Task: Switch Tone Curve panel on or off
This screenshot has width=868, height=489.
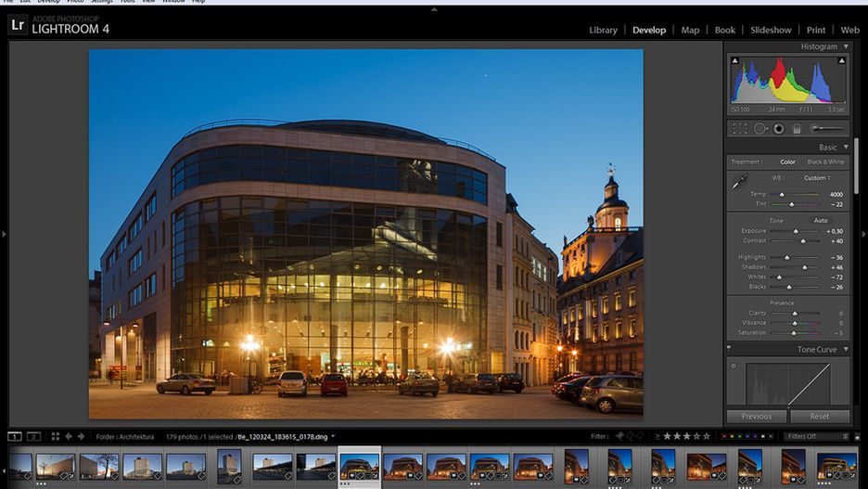Action: tap(729, 350)
